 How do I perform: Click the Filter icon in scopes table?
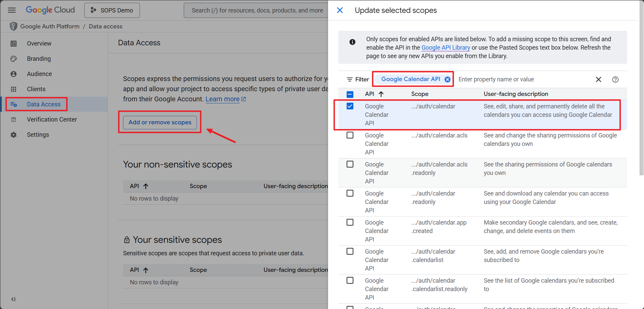click(350, 79)
